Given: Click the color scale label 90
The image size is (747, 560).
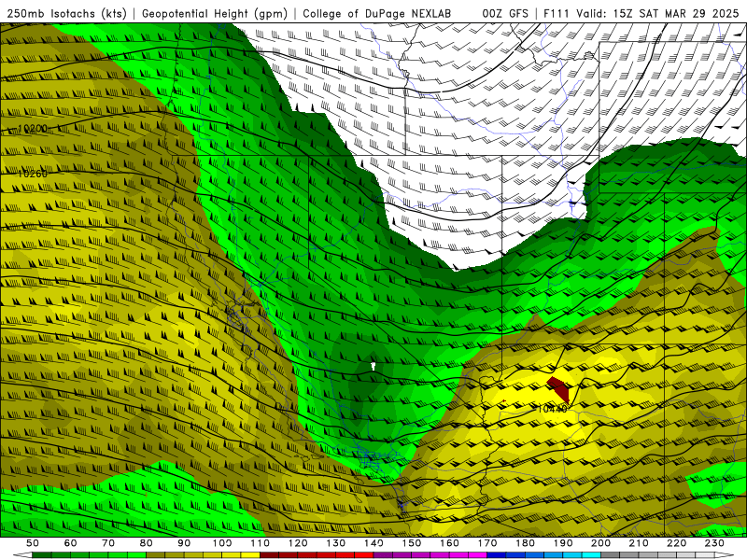Looking at the screenshot, I should pyautogui.click(x=184, y=543).
